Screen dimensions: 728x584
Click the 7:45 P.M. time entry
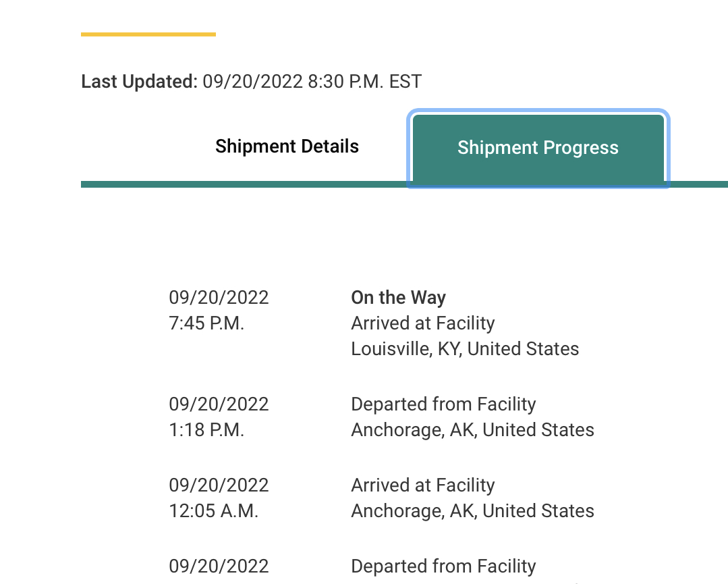pos(206,323)
